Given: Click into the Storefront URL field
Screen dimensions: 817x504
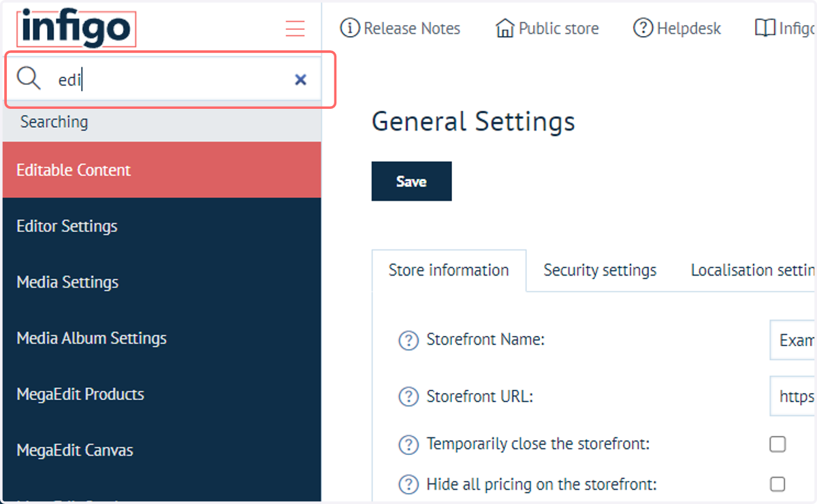Looking at the screenshot, I should pos(792,396).
